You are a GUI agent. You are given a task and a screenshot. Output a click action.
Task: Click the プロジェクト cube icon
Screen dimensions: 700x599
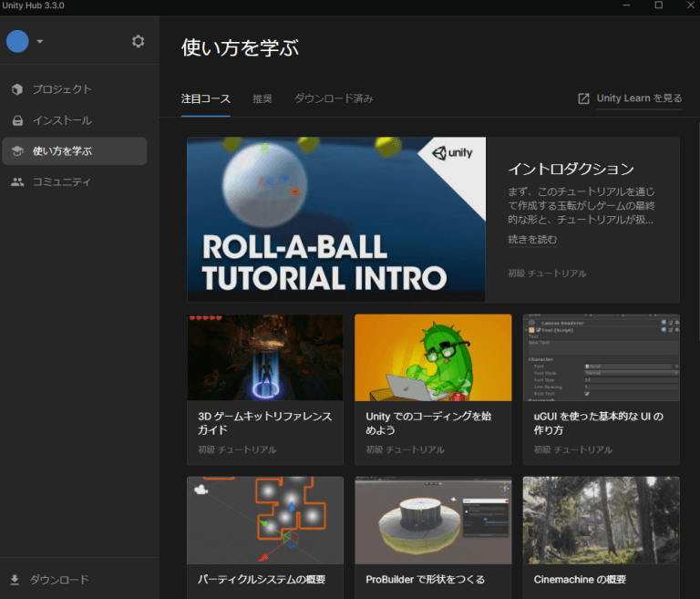[17, 89]
